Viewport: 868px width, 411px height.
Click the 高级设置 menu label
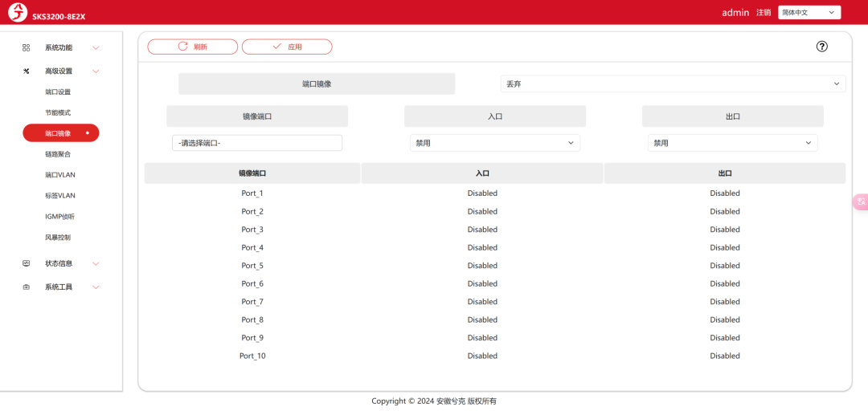click(59, 71)
